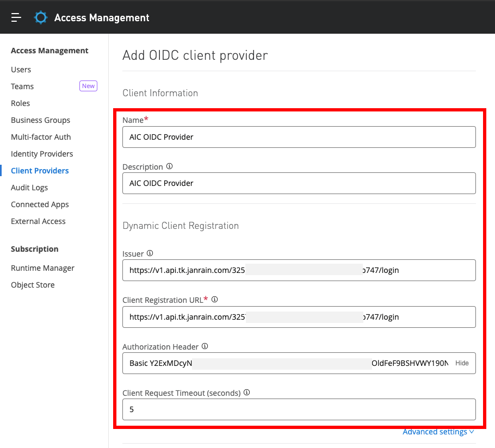495x448 pixels.
Task: Click the Access Management gear logo
Action: pos(41,17)
